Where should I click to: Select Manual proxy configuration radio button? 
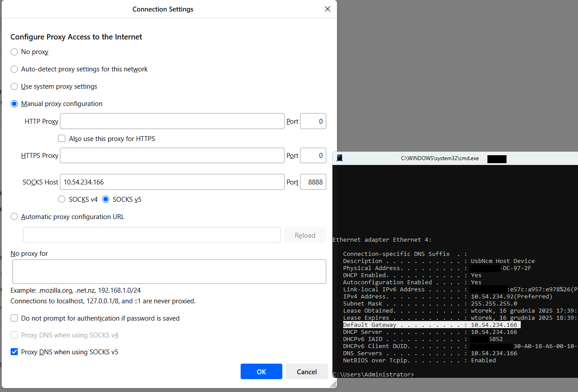14,104
